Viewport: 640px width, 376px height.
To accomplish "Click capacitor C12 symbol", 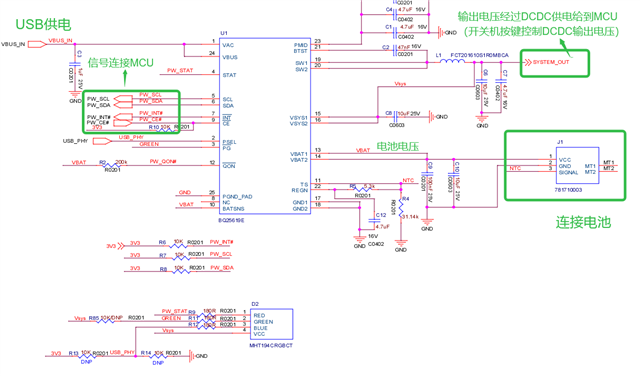I will tap(375, 220).
